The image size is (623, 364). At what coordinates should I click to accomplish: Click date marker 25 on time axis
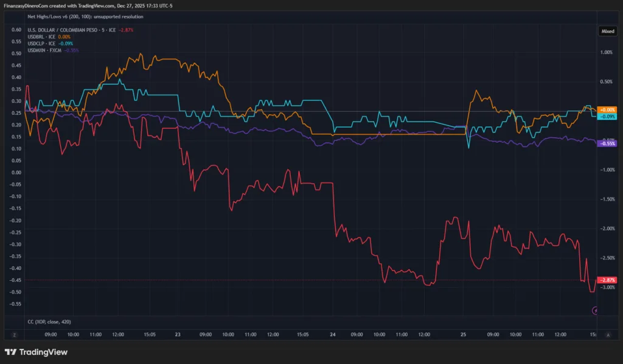click(x=464, y=334)
